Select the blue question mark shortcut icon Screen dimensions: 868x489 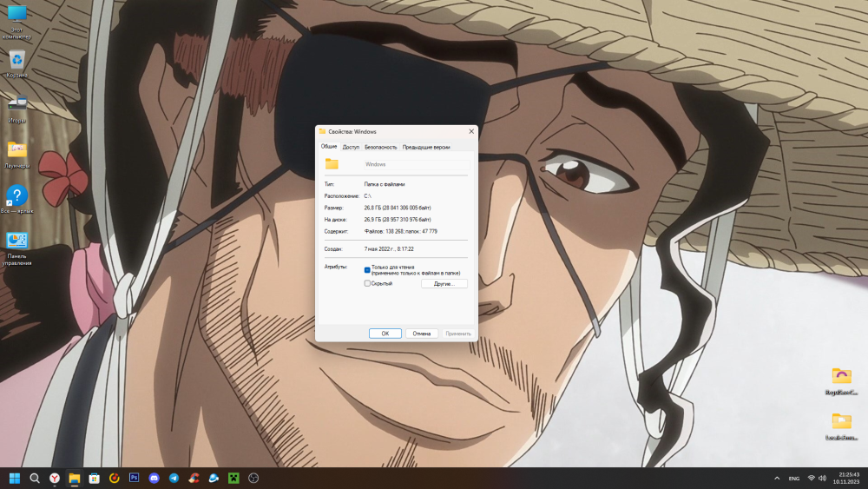(17, 200)
